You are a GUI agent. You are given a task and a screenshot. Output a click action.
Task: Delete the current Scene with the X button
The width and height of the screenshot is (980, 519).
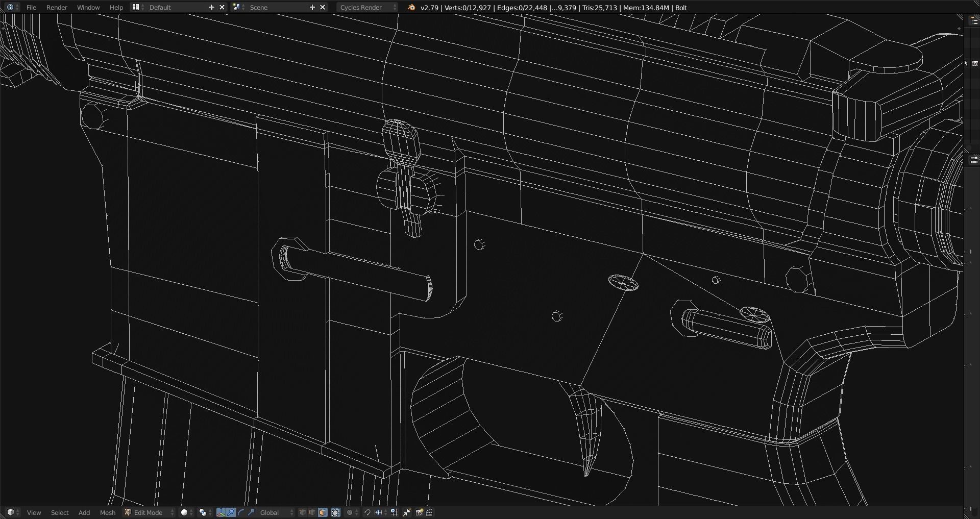(323, 7)
